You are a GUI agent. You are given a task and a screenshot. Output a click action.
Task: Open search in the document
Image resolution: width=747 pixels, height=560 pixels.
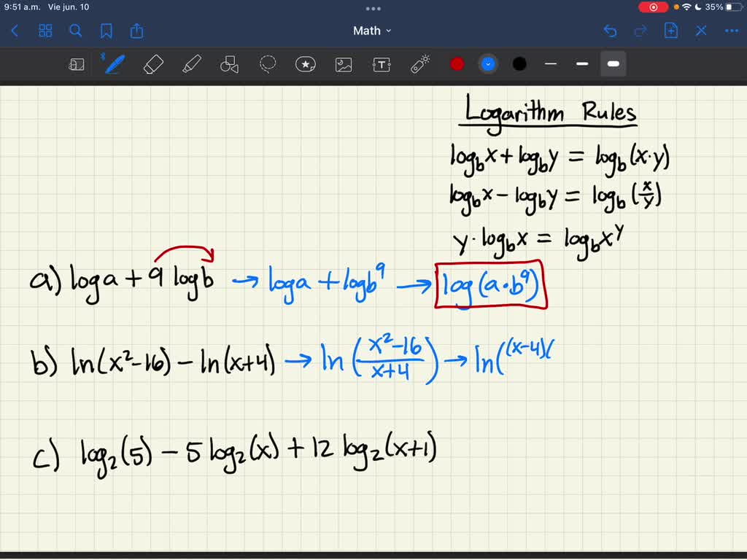click(76, 31)
